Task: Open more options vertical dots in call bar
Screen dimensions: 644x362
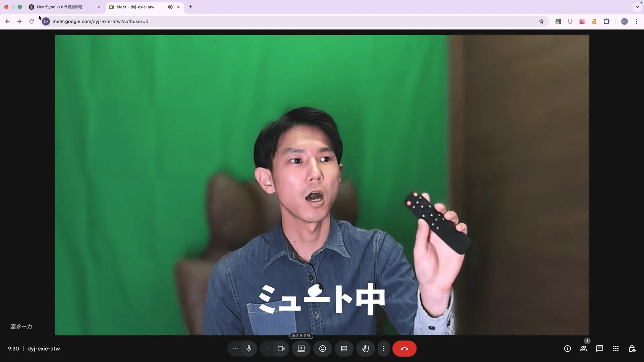Action: 384,349
